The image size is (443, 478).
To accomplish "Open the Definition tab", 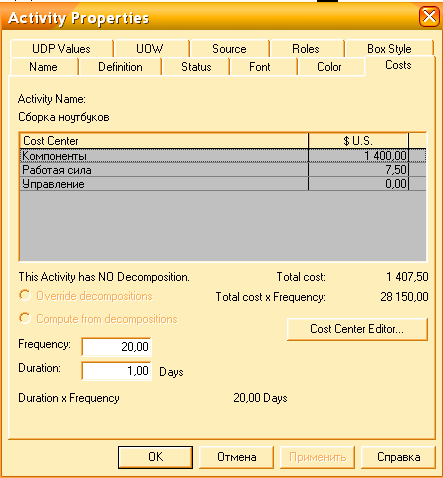I will pos(120,67).
